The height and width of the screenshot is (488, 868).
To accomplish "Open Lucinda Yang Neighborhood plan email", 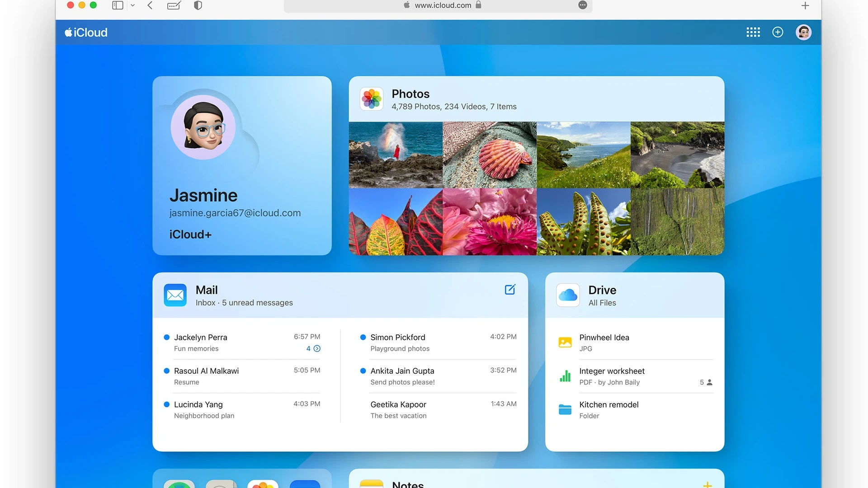I will 242,410.
